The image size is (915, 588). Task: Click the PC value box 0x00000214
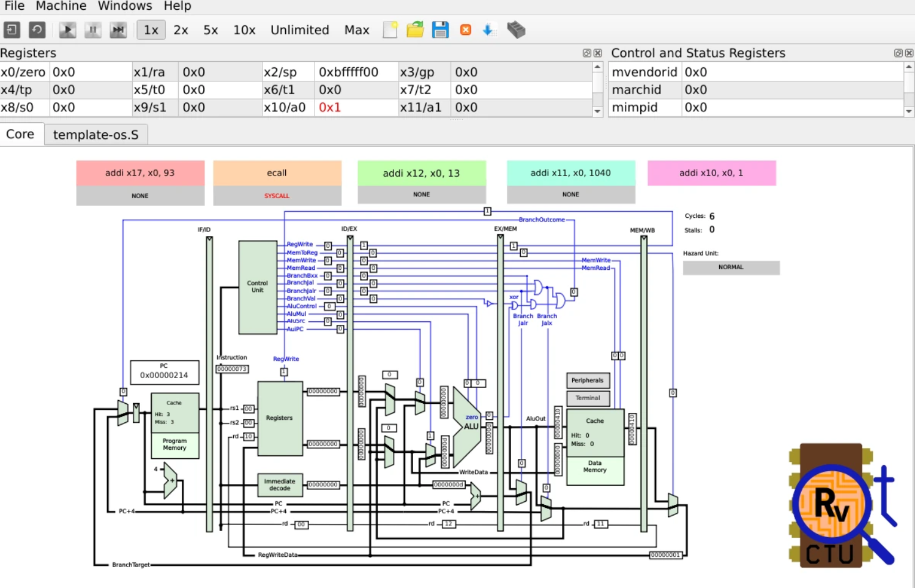click(x=164, y=375)
